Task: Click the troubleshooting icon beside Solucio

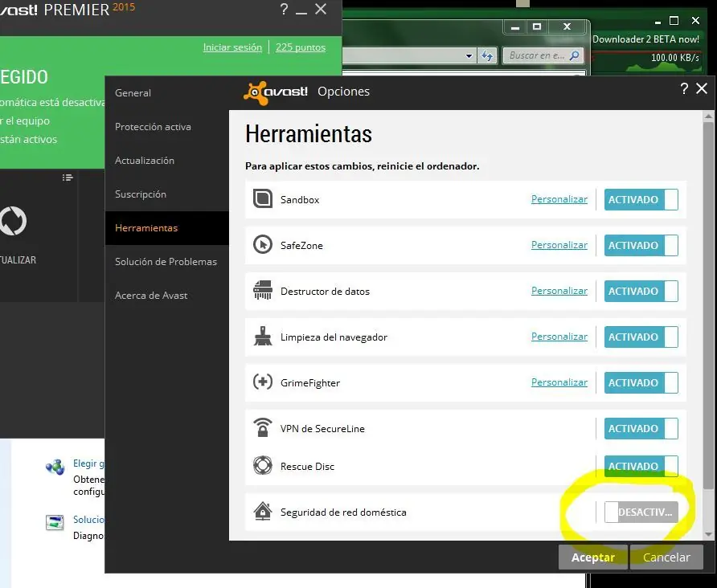Action: (x=55, y=522)
